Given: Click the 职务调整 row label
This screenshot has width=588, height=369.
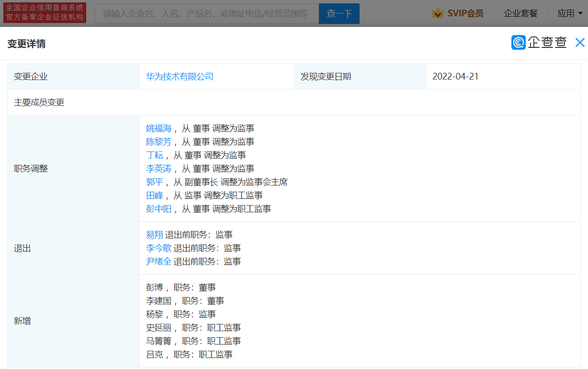Looking at the screenshot, I should pos(31,169).
